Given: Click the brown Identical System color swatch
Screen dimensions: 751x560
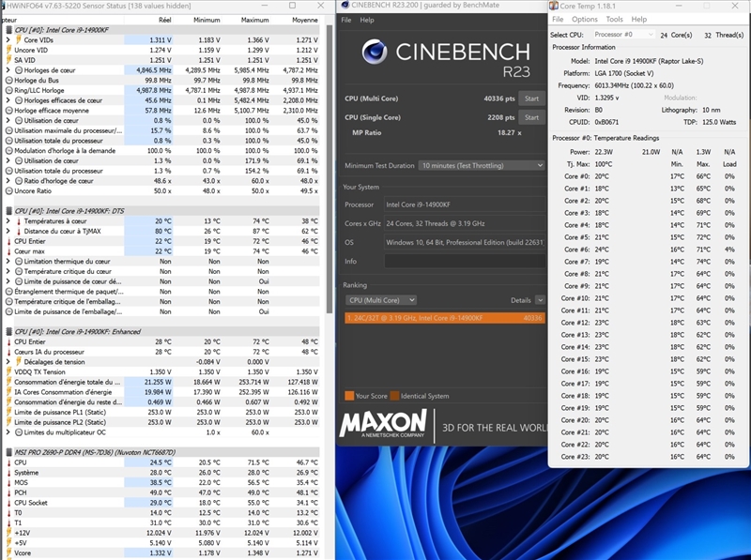Looking at the screenshot, I should pos(394,396).
